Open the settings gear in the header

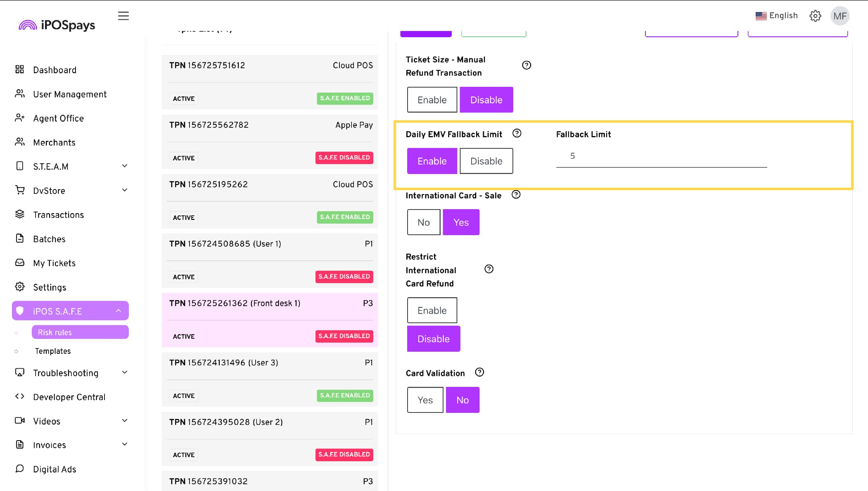coord(815,16)
